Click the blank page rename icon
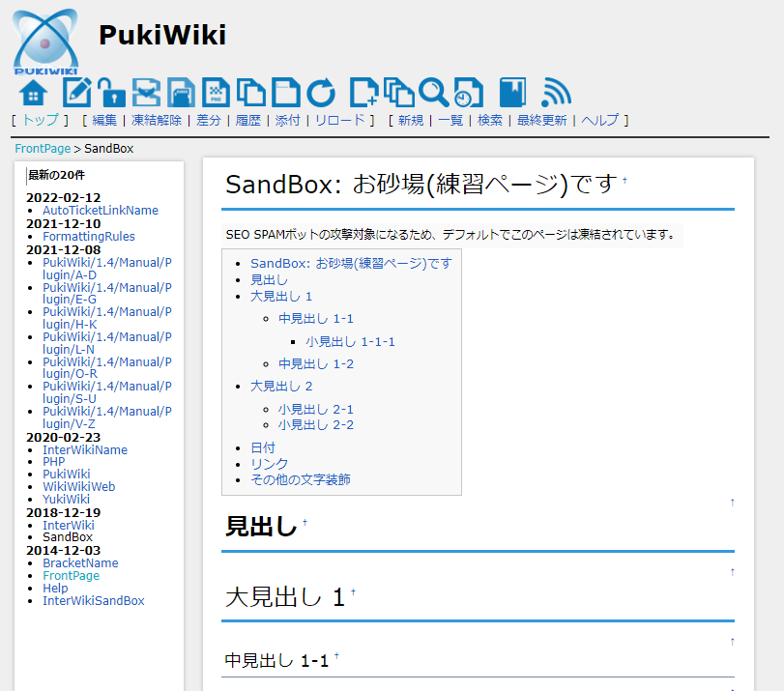 (286, 93)
